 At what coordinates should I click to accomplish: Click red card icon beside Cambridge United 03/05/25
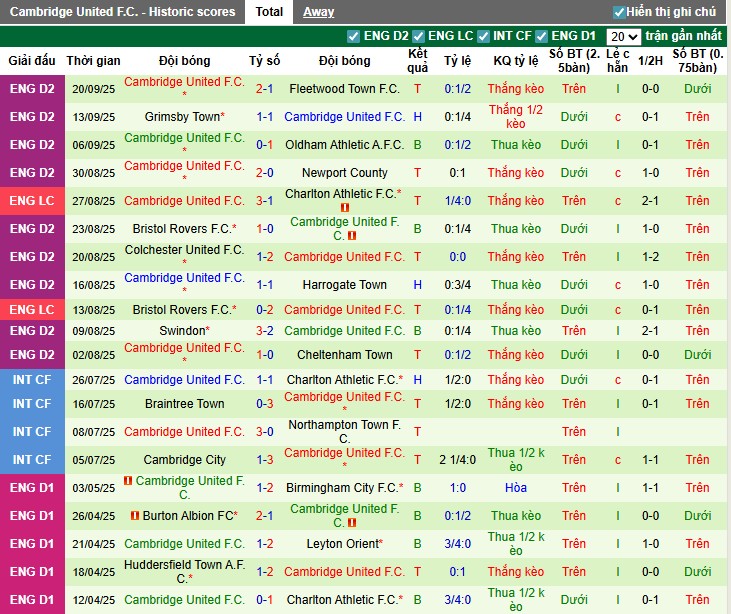(x=128, y=480)
